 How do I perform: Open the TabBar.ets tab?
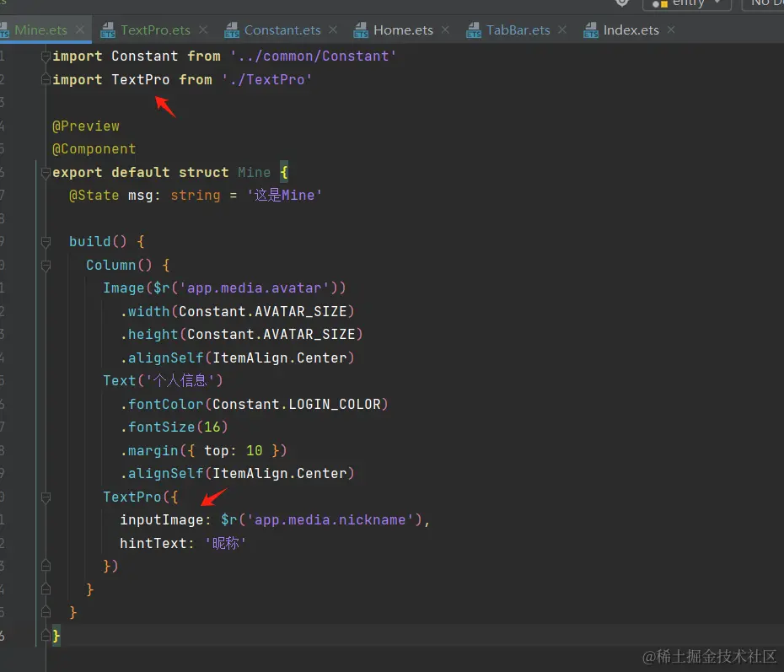(x=518, y=30)
